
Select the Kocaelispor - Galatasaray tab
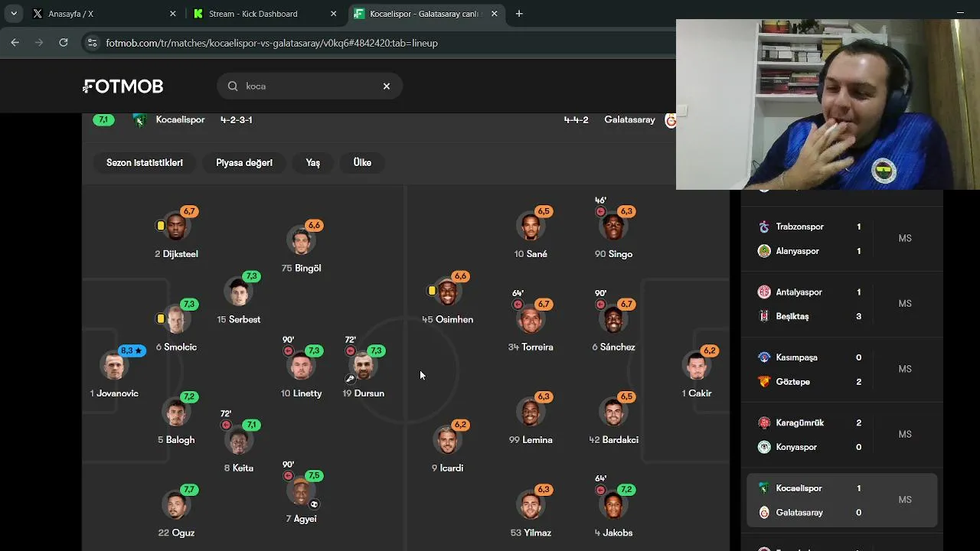425,14
